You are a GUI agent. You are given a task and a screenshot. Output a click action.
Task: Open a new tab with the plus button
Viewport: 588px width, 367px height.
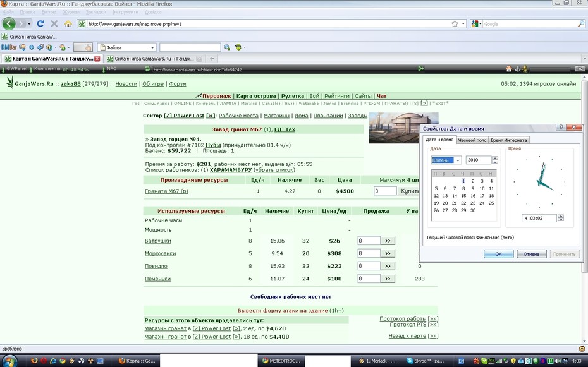(212, 59)
